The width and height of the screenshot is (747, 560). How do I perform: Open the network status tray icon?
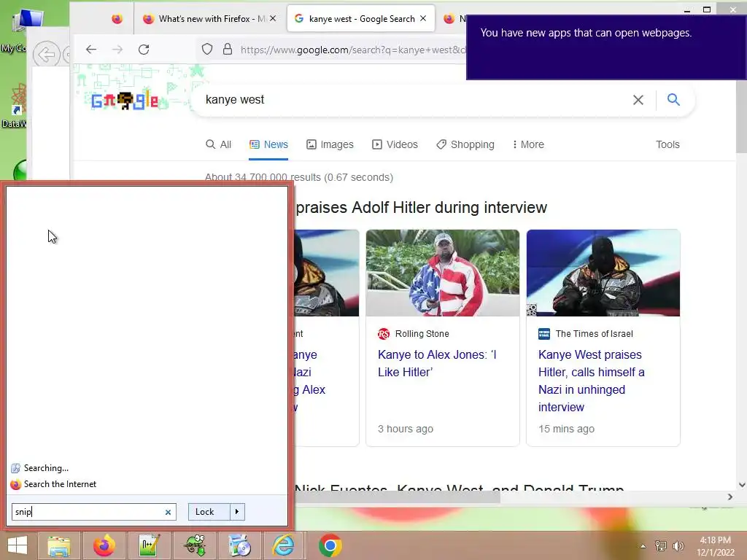(x=661, y=546)
